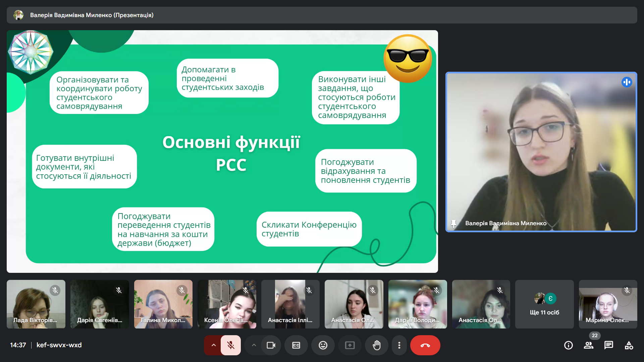Leave the call with red button
The height and width of the screenshot is (362, 644).
pos(425,345)
